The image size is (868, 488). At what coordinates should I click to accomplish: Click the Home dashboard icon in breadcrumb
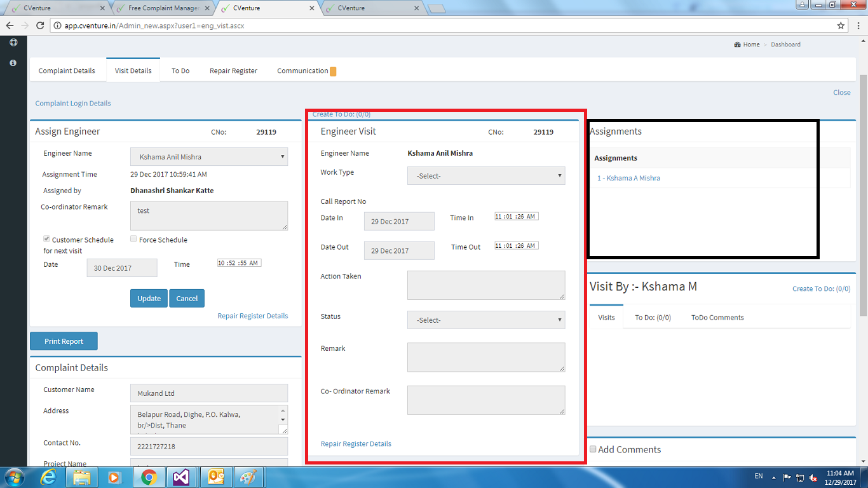pyautogui.click(x=737, y=44)
